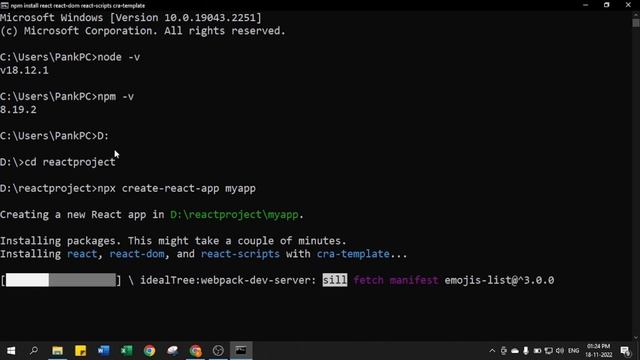Restore down the command prompt window
The width and height of the screenshot is (640, 360).
click(607, 5)
